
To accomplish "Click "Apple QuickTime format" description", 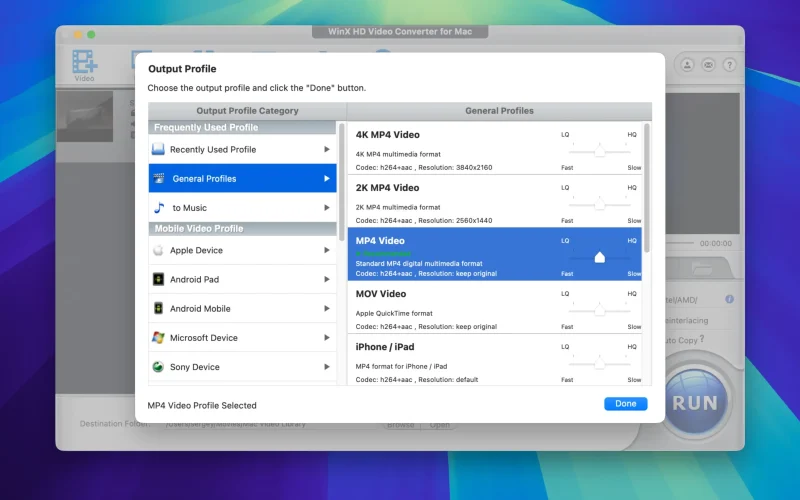I will point(394,313).
